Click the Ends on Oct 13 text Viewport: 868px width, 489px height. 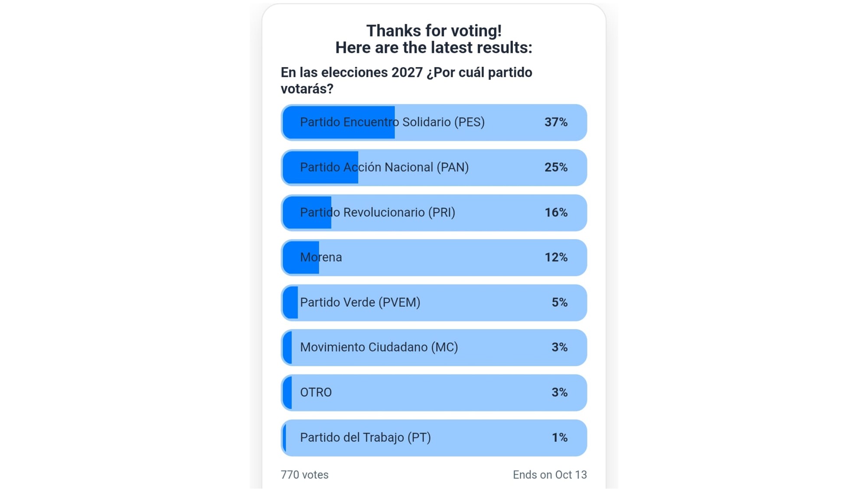click(549, 475)
